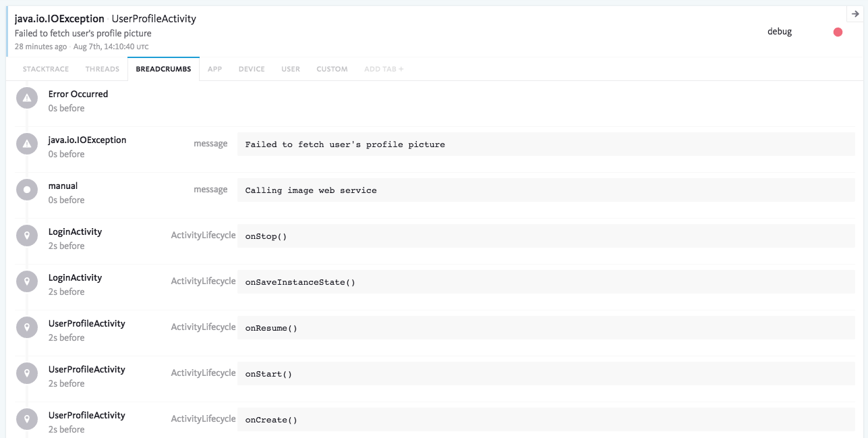Image resolution: width=868 pixels, height=438 pixels.
Task: Open the CUSTOM tab
Action: (x=332, y=68)
